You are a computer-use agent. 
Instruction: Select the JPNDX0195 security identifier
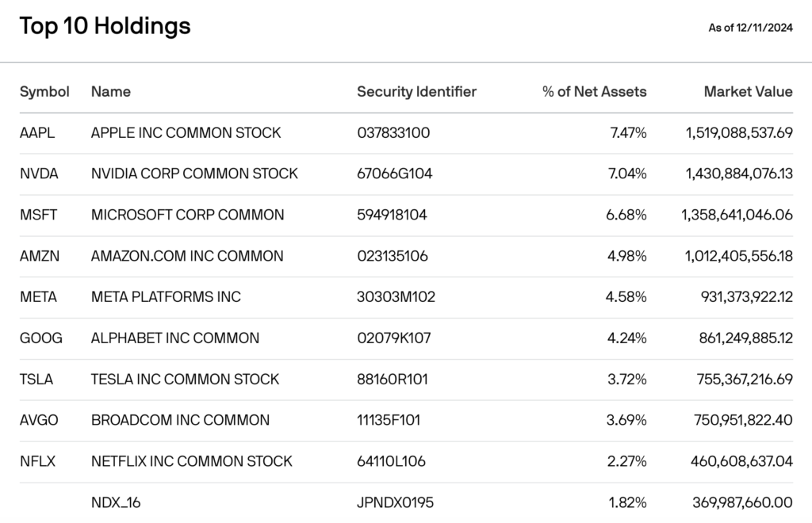pos(395,502)
